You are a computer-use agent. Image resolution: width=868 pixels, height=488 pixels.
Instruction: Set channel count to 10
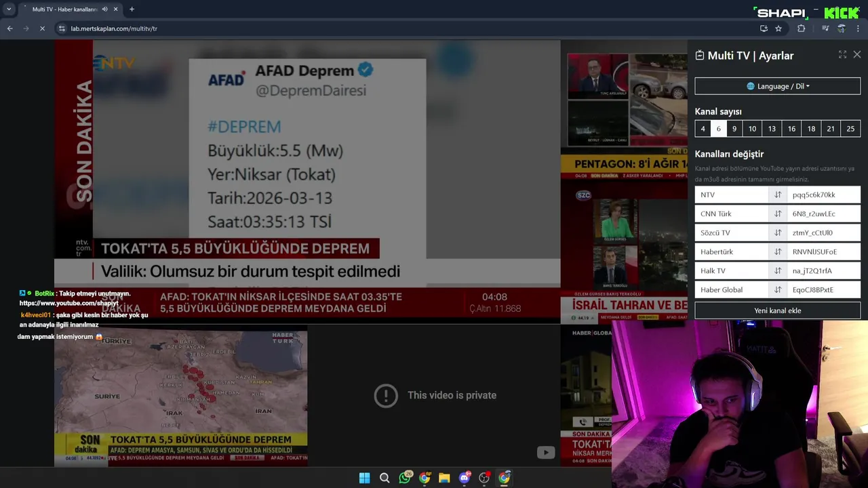coord(752,129)
